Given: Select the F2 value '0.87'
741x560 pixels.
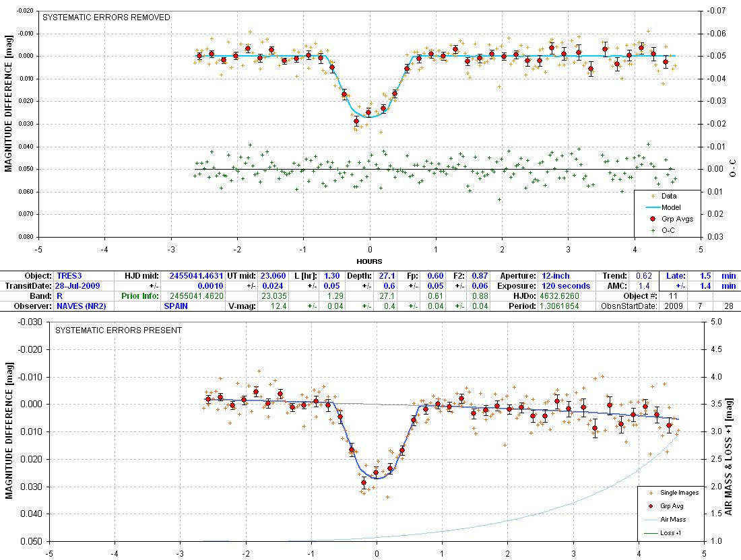Looking at the screenshot, I should coord(480,276).
